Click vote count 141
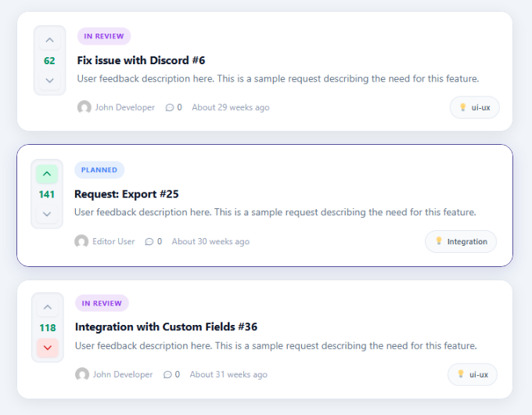The width and height of the screenshot is (532, 415). [x=47, y=194]
